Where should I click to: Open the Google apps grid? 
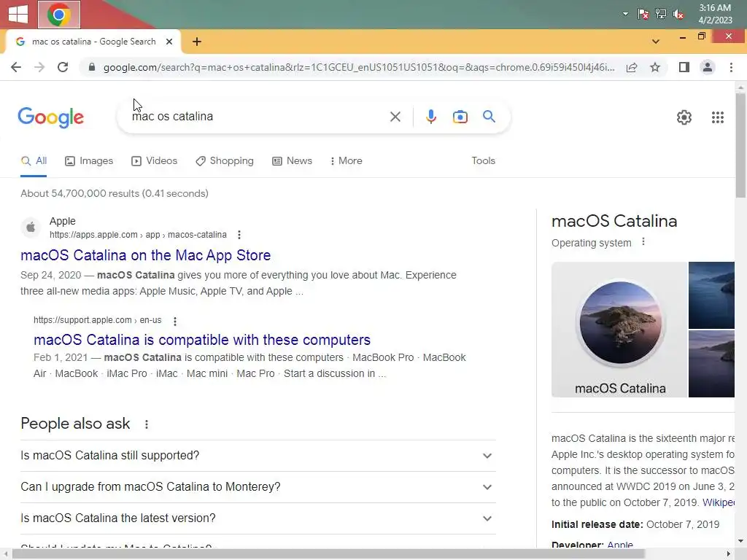(718, 117)
